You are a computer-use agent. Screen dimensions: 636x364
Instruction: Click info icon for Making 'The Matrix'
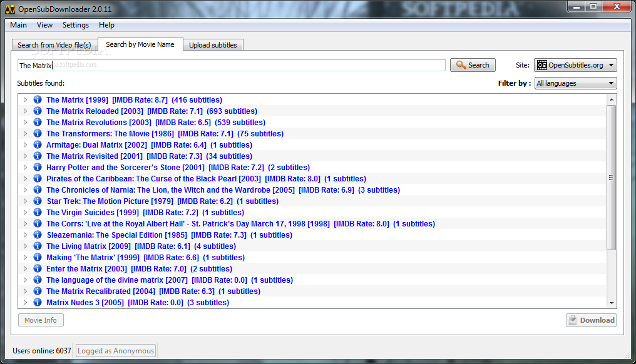38,257
